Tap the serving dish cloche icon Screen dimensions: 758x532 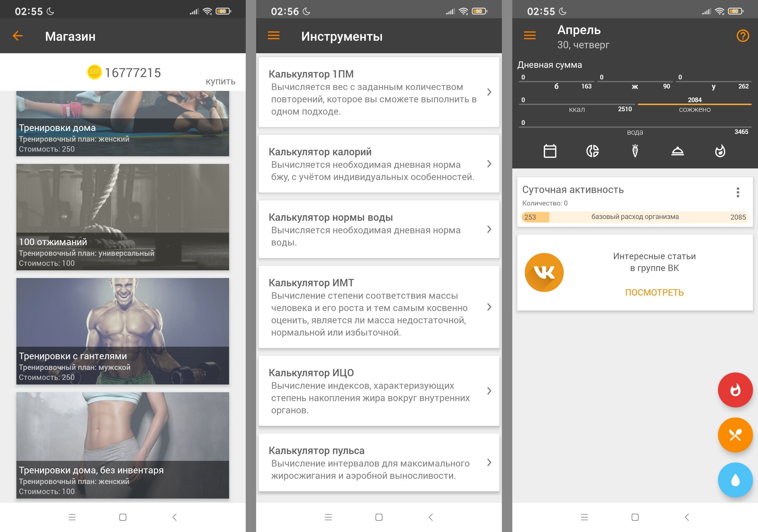[x=677, y=151]
